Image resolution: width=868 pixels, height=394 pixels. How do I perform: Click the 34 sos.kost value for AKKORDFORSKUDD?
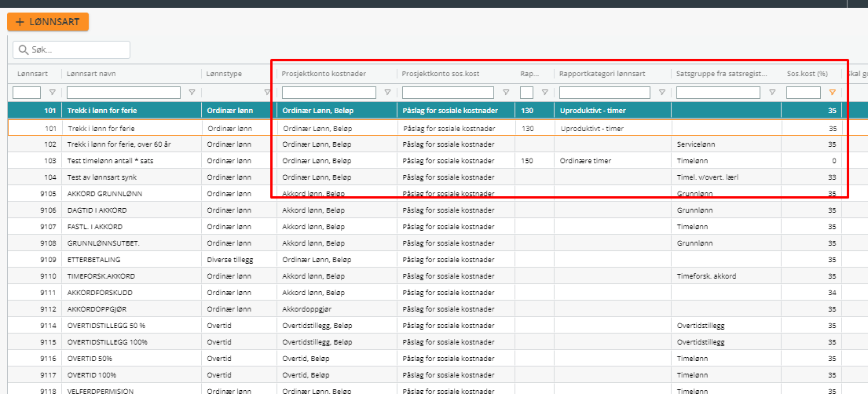click(832, 292)
